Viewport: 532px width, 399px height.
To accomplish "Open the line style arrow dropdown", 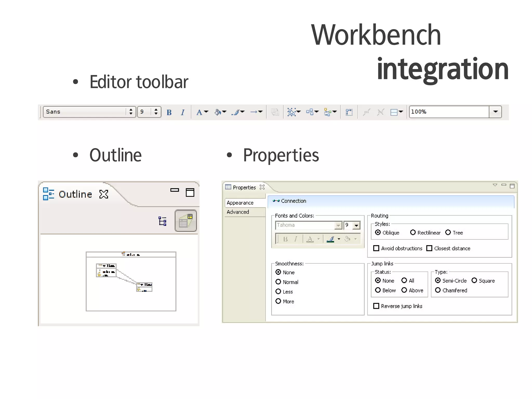I will click(261, 112).
